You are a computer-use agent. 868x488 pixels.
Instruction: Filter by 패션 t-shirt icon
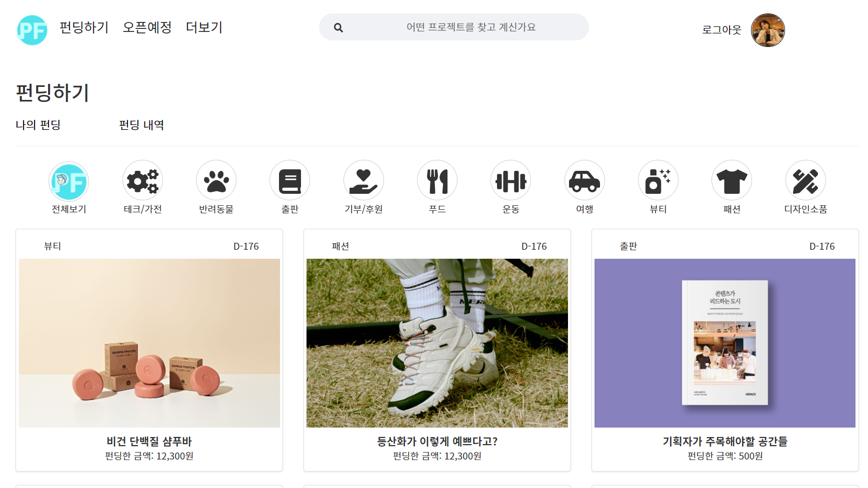pos(731,180)
